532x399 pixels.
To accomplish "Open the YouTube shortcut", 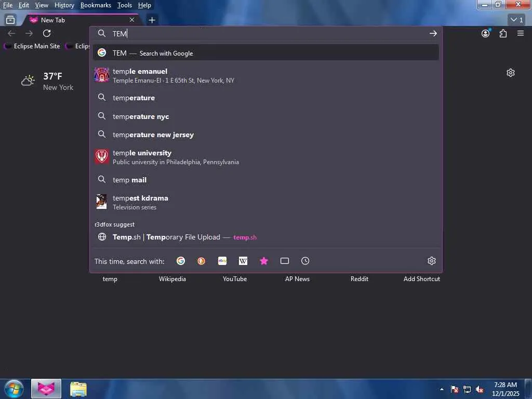I will point(235,279).
